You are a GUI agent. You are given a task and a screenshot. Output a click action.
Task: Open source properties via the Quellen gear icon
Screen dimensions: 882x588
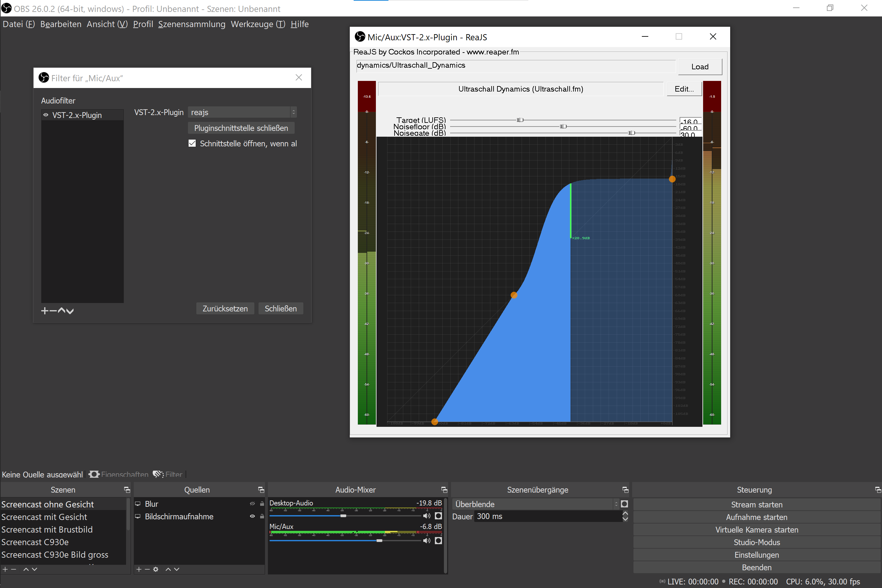(156, 569)
